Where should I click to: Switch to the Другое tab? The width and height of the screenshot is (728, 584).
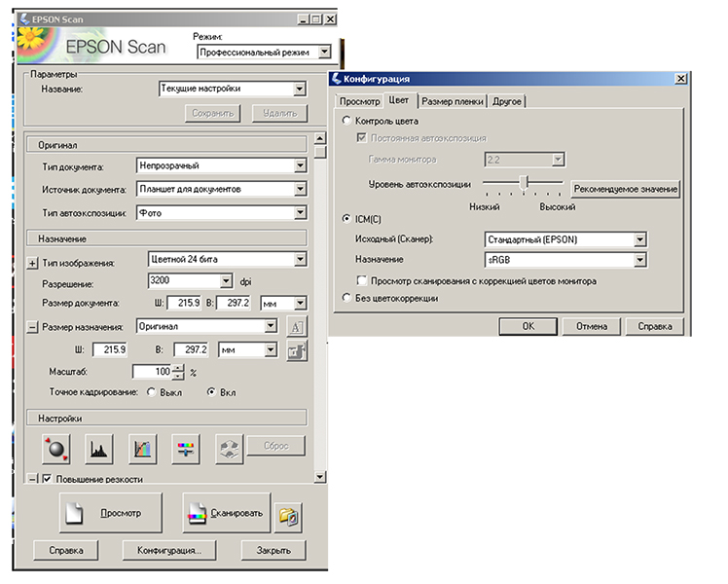(506, 101)
